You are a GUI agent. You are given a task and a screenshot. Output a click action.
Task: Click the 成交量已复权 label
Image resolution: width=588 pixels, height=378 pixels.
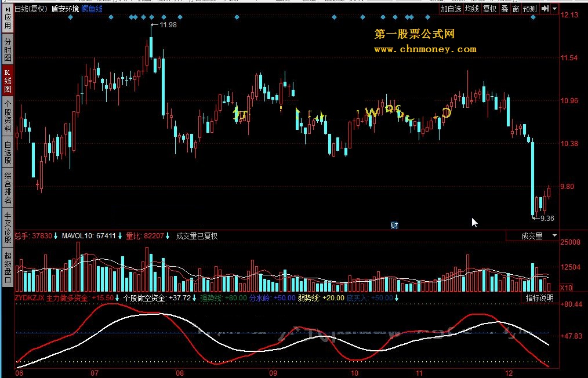tap(197, 236)
